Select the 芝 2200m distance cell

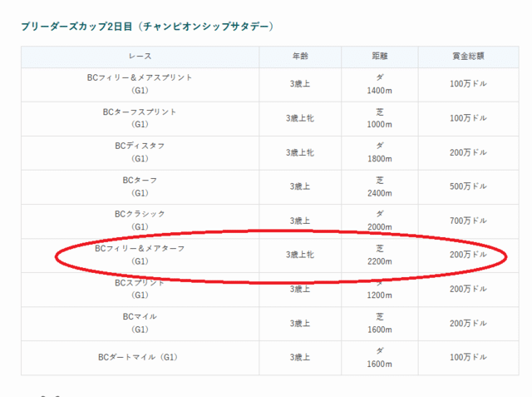point(379,255)
